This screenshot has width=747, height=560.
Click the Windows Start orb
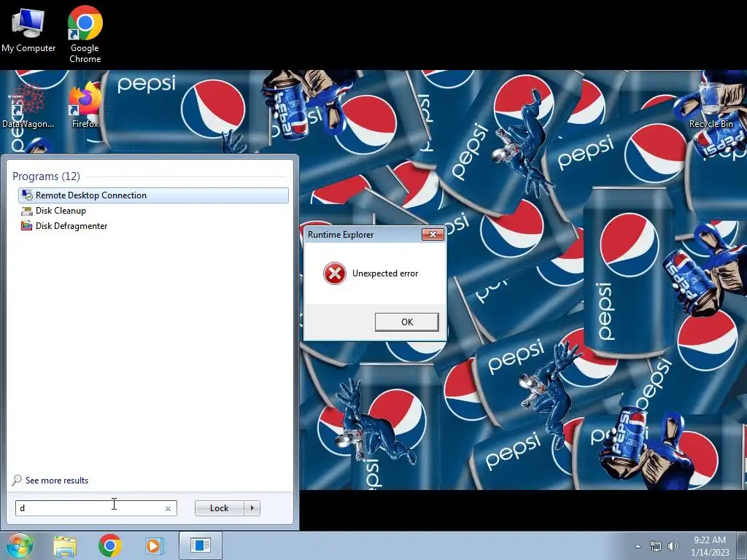coord(18,545)
